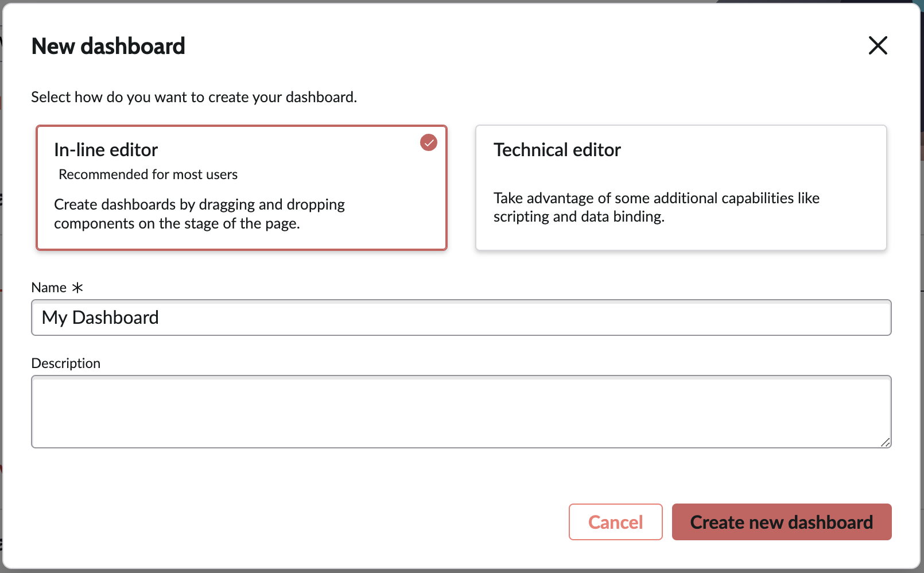Screen dimensions: 924x573
Task: Confirm dashboard creation with the red button
Action: point(781,522)
